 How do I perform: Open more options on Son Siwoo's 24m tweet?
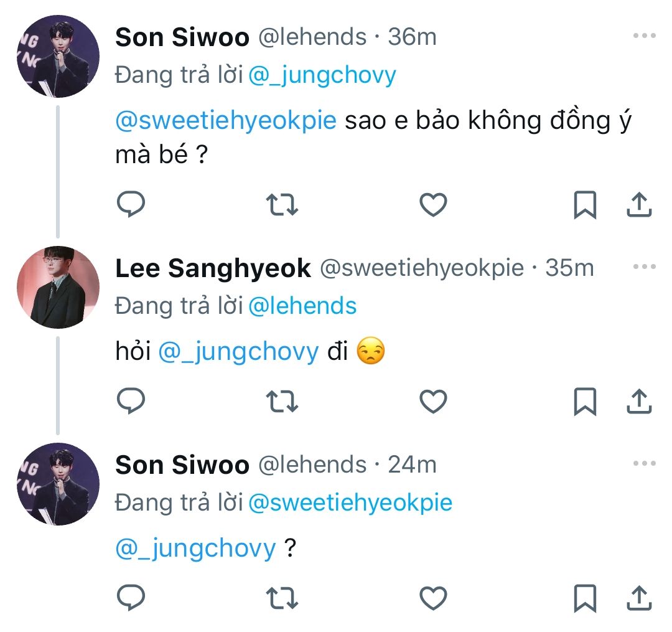tap(644, 464)
